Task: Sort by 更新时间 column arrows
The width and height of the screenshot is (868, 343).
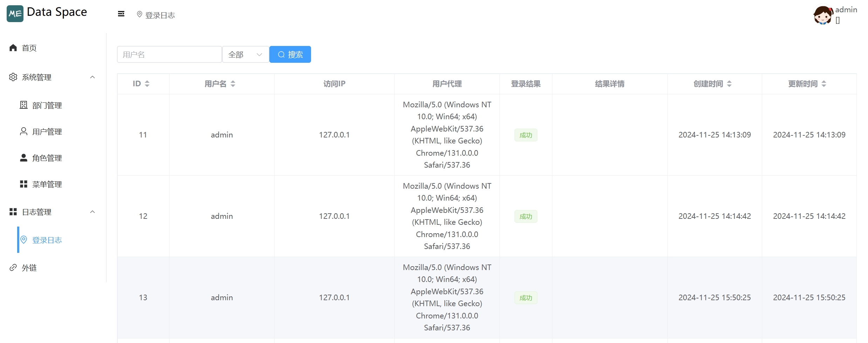Action: (x=824, y=84)
